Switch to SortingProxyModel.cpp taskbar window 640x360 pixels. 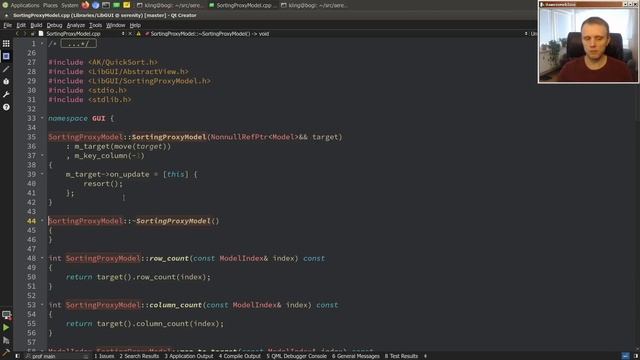(x=242, y=5)
